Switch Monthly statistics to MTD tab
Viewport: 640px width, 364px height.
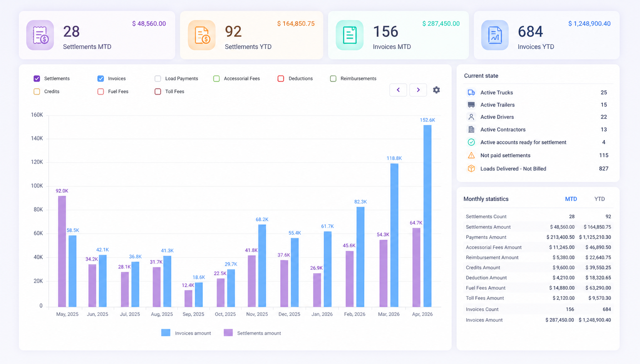tap(571, 199)
